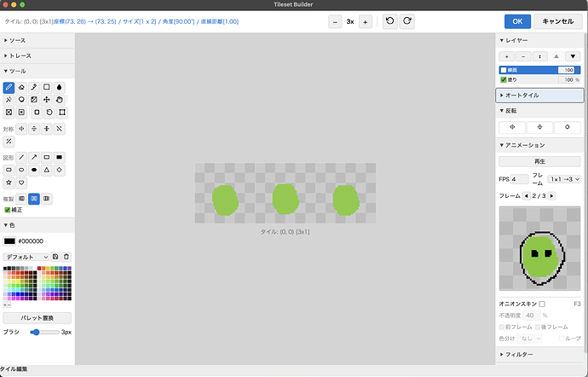Select the third 複製 duplicate mode
This screenshot has height=377, width=588.
47,199
